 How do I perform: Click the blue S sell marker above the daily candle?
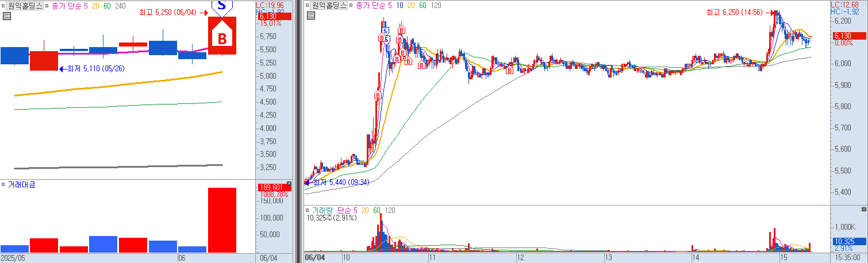click(x=222, y=7)
